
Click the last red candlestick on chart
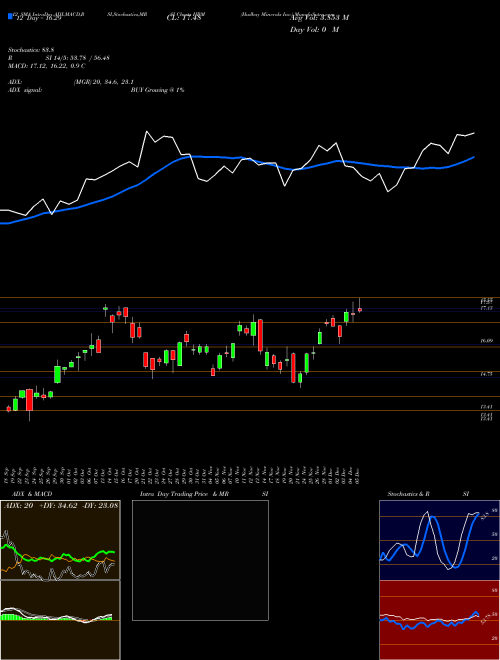(x=360, y=310)
